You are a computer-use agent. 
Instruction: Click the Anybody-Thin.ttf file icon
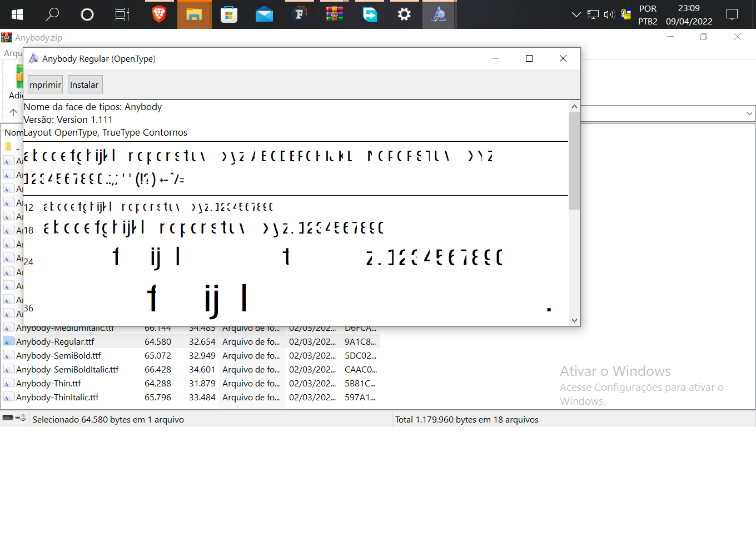tap(9, 383)
